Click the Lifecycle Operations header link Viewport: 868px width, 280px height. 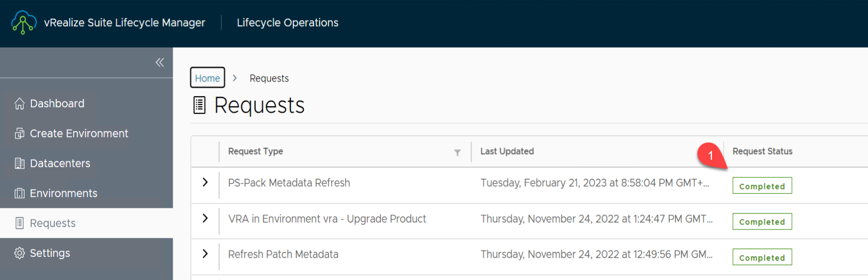(x=288, y=23)
